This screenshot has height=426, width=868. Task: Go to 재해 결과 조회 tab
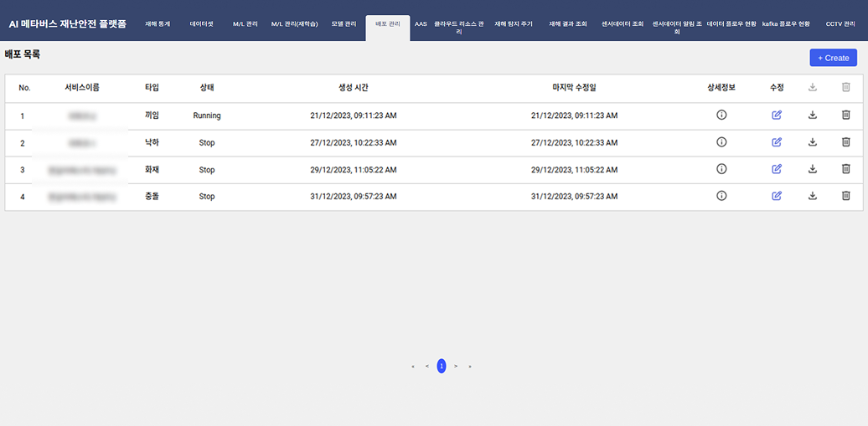pyautogui.click(x=568, y=24)
